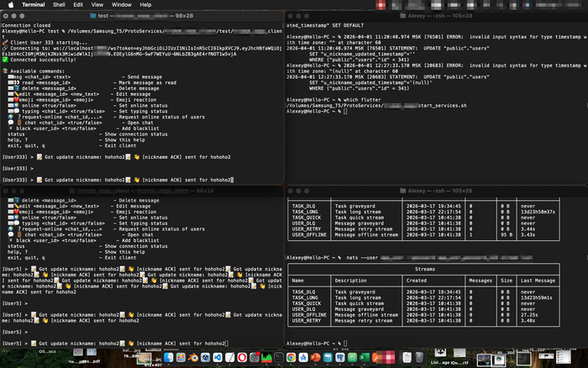Click the Terminal icon in the Dock
Viewport: 588px width, 368px height.
(279, 357)
